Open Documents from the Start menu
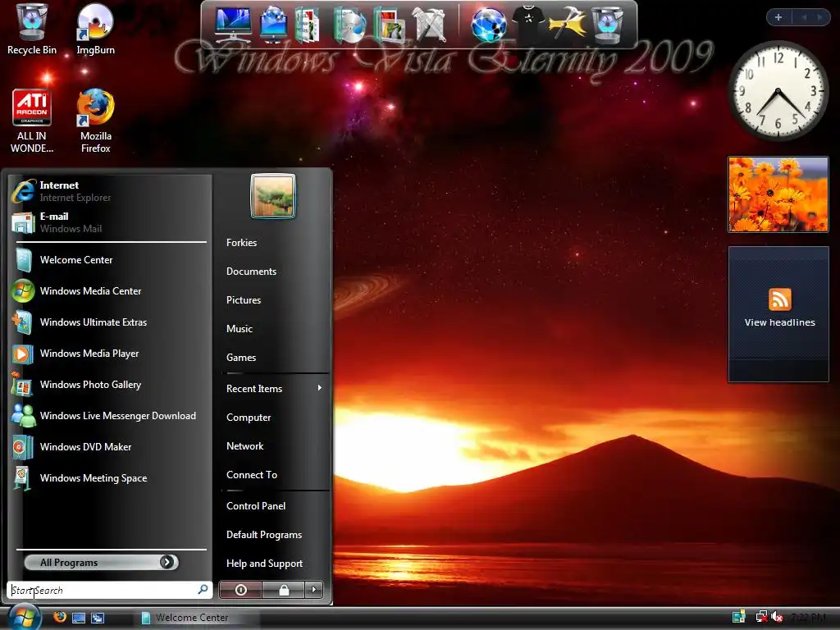 point(251,271)
